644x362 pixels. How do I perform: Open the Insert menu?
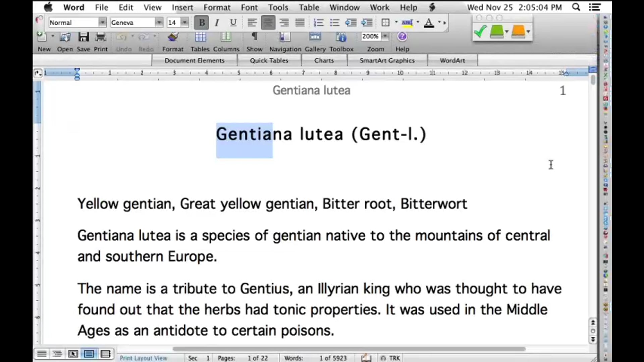(x=182, y=7)
